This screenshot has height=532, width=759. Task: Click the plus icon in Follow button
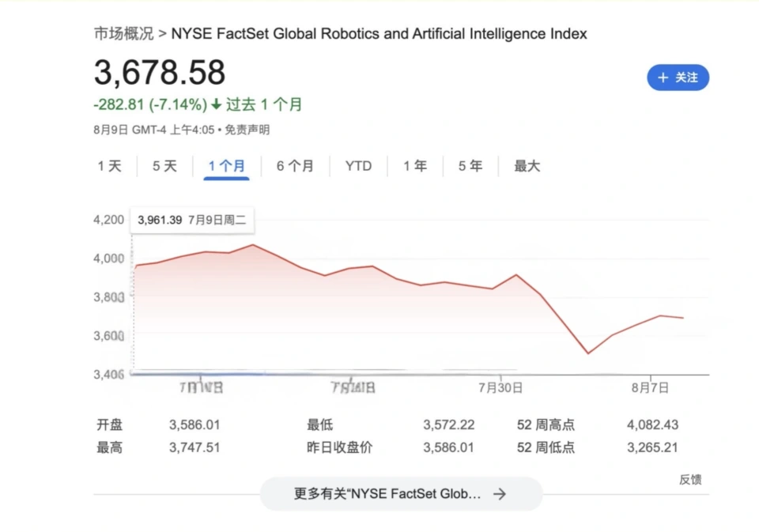point(663,77)
